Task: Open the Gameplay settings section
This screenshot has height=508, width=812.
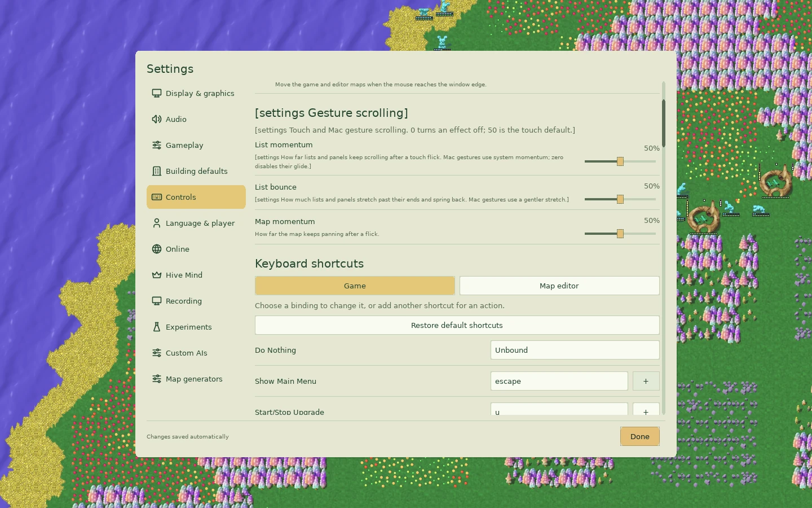Action: 196,145
